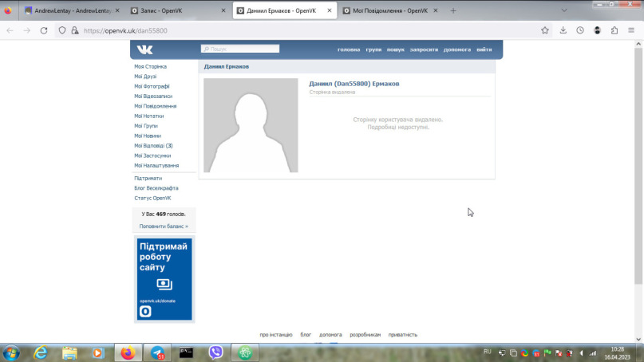Viewport: 644px width, 362px height.
Task: Click the Підтримай роботу сайту banner
Action: click(164, 278)
